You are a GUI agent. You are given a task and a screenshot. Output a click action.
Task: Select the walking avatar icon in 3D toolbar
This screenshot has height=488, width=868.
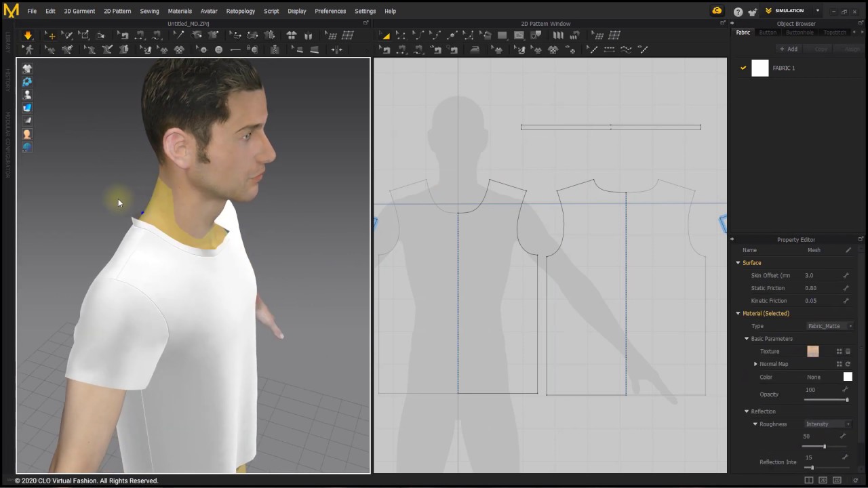coord(28,49)
